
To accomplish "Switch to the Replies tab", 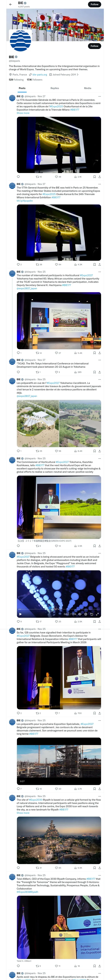I will point(55,88).
